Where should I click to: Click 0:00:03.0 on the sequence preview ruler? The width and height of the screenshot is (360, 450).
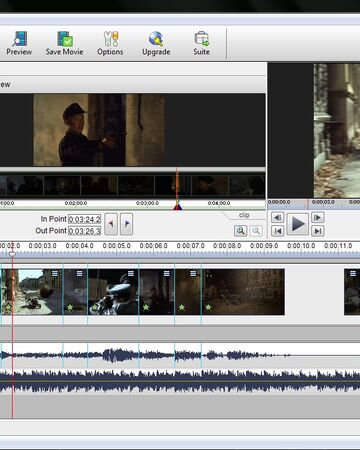point(323,202)
